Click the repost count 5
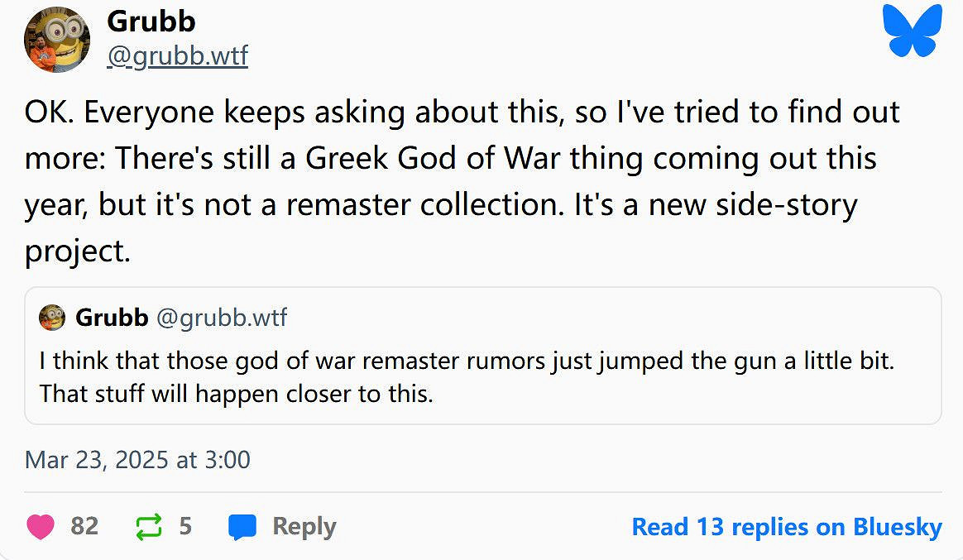The width and height of the screenshot is (963, 560). 185,526
